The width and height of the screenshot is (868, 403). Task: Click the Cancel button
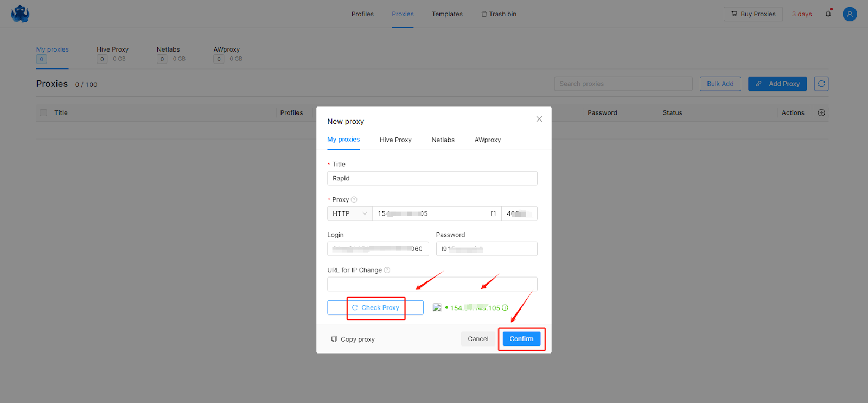(x=478, y=339)
